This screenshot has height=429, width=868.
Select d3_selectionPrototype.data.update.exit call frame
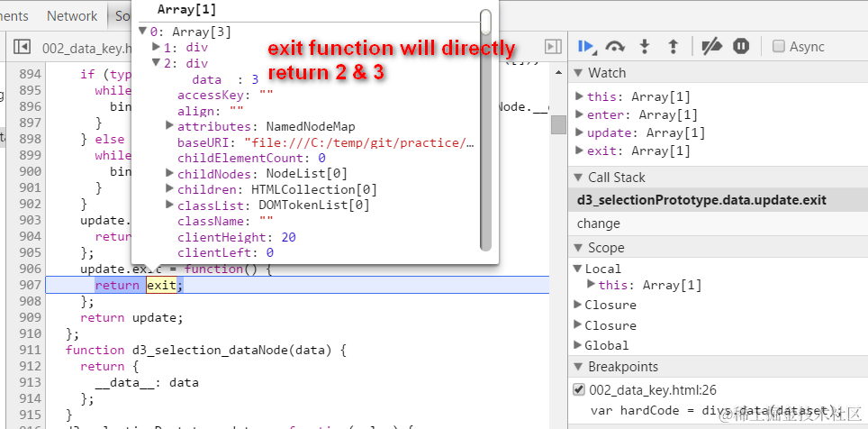pos(718,200)
